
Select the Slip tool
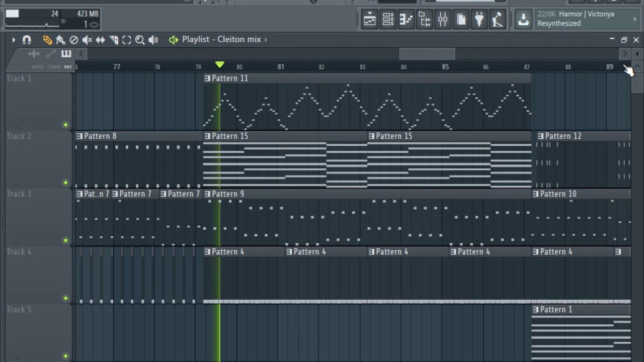pos(100,40)
